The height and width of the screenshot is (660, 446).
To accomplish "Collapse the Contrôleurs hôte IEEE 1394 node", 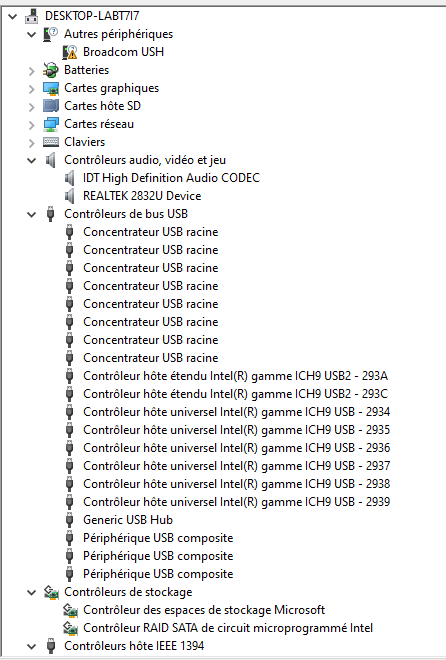I will [x=32, y=646].
